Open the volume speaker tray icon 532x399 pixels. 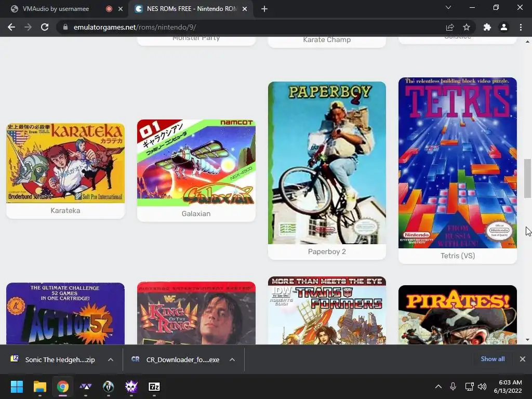[482, 387]
